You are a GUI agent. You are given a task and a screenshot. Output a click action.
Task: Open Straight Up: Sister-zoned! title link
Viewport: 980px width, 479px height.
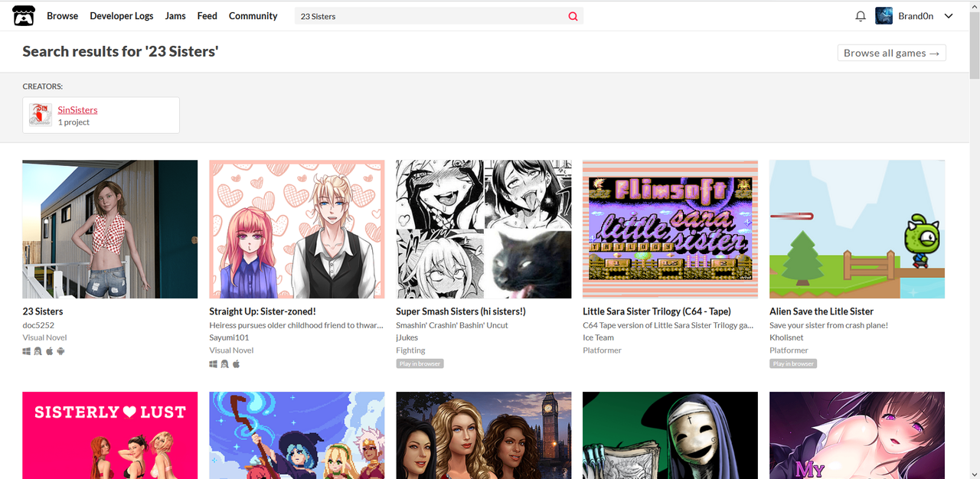[x=263, y=311]
